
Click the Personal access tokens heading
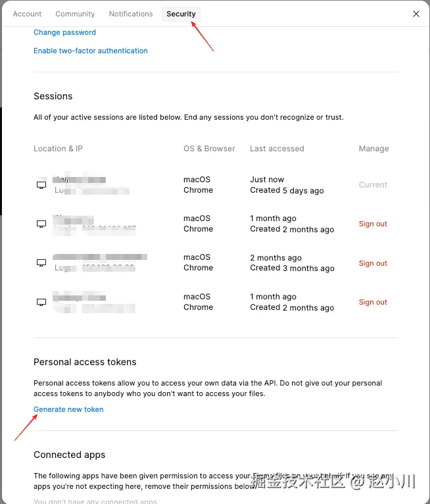pyautogui.click(x=85, y=362)
